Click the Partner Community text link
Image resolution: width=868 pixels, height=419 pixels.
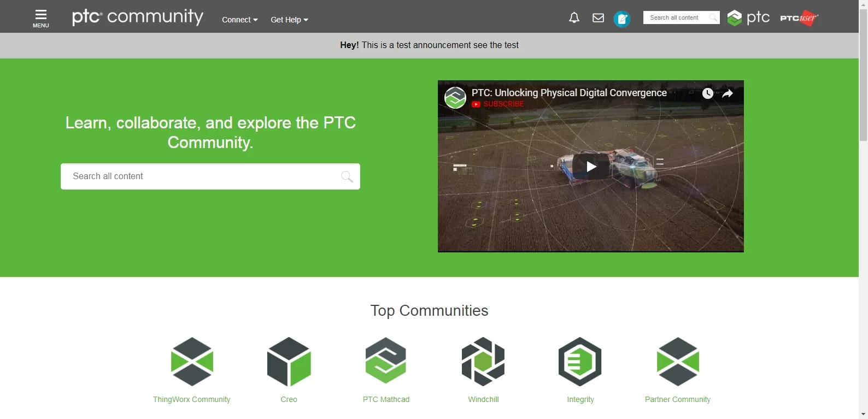coord(678,399)
